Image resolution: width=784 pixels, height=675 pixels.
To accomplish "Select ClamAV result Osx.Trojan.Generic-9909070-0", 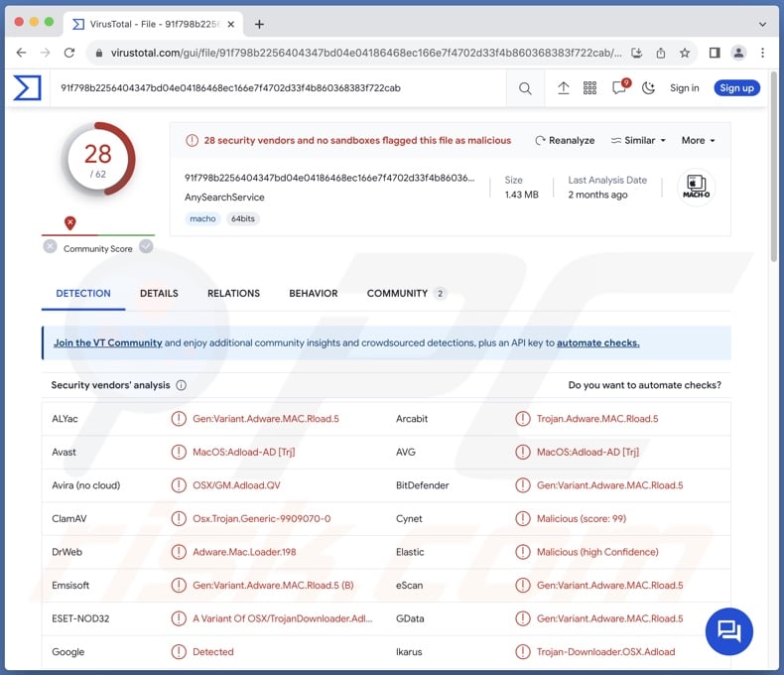I will pos(262,518).
